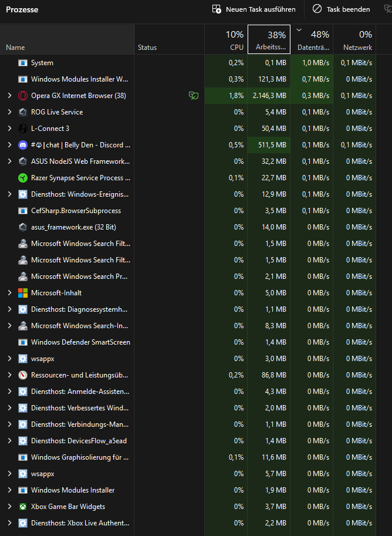Screen dimensions: 392x536
Task: Click the Task beenden button
Action: [341, 9]
